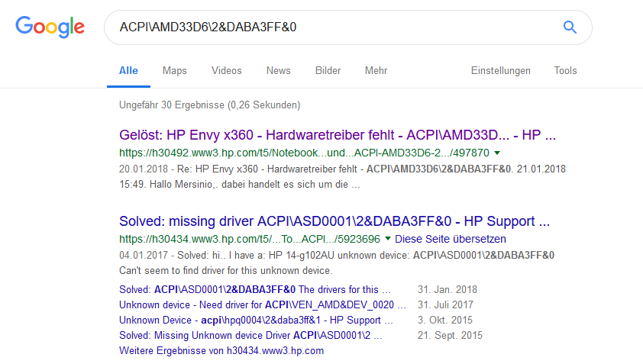Expand the Mehr menu
Screen dimensions: 643x364
coord(376,70)
